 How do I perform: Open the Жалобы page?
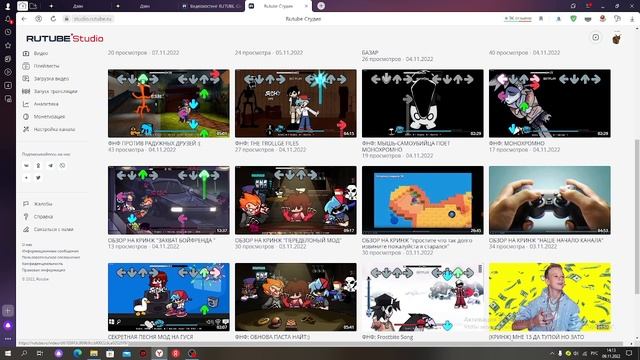coord(38,204)
